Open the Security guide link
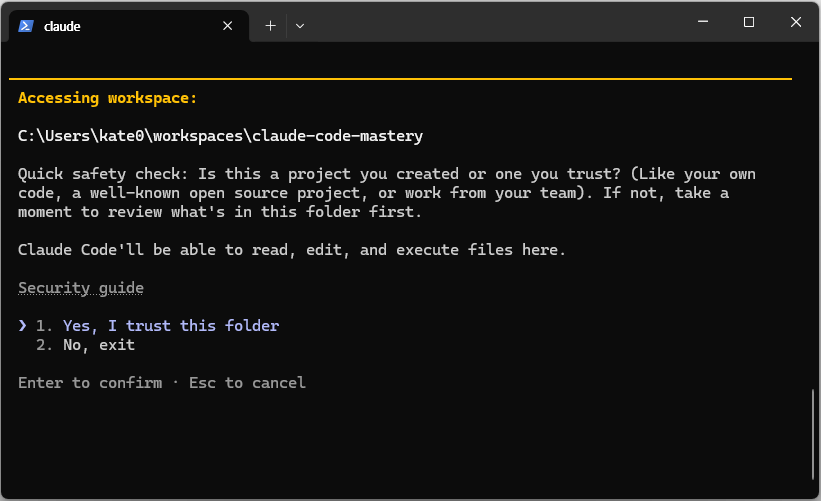Viewport: 821px width, 501px height. [x=81, y=288]
